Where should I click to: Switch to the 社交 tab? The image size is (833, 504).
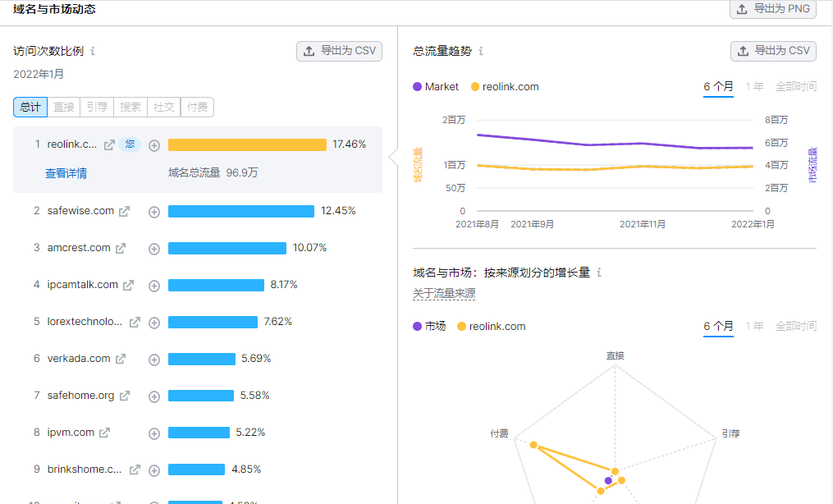163,107
